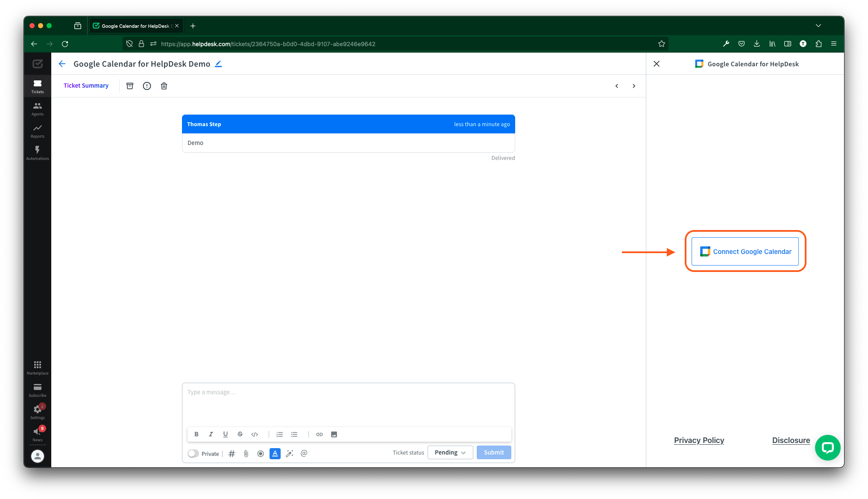Reload the browser page
This screenshot has height=499, width=868.
point(65,44)
